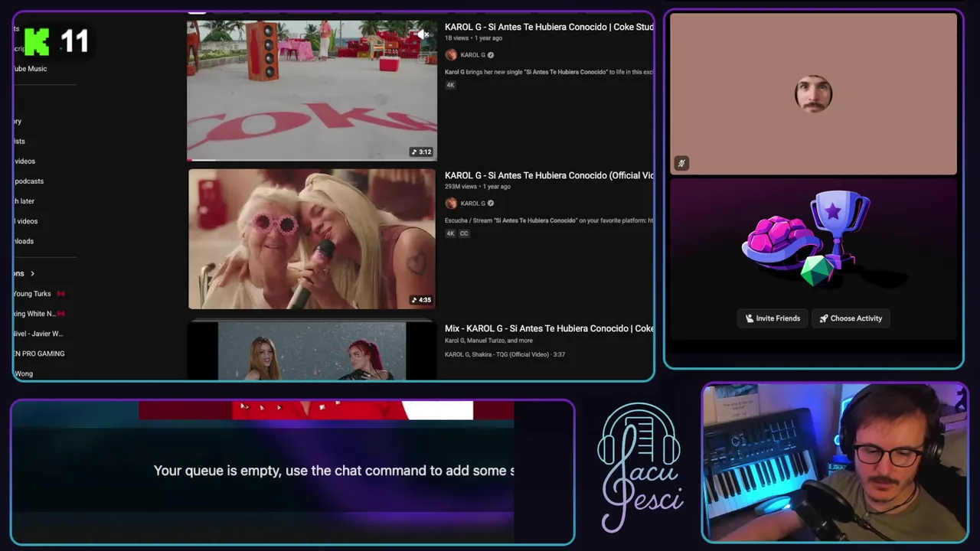
Task: Click the 3:12 duration badge on first thumbnail
Action: click(421, 152)
